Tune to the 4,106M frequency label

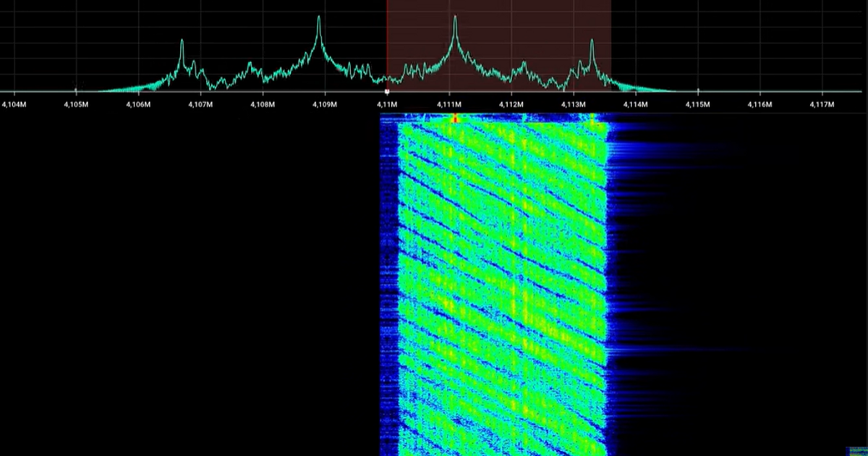tap(138, 105)
